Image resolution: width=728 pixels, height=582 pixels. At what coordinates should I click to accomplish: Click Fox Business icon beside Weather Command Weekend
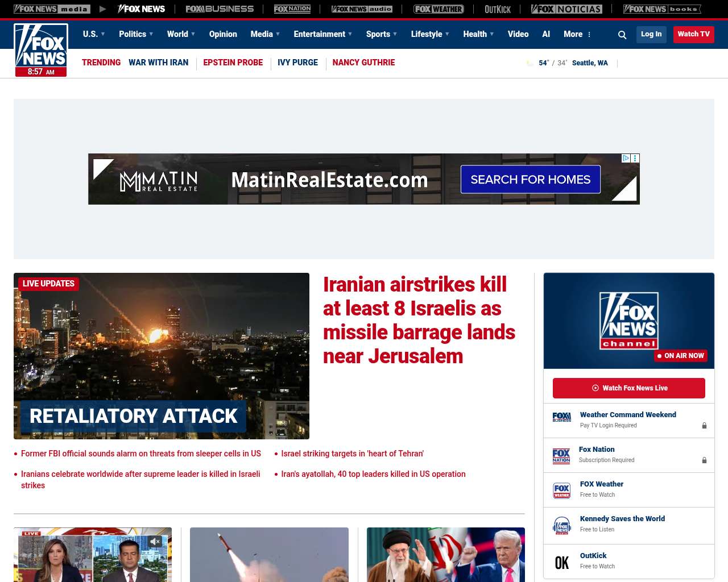click(562, 417)
